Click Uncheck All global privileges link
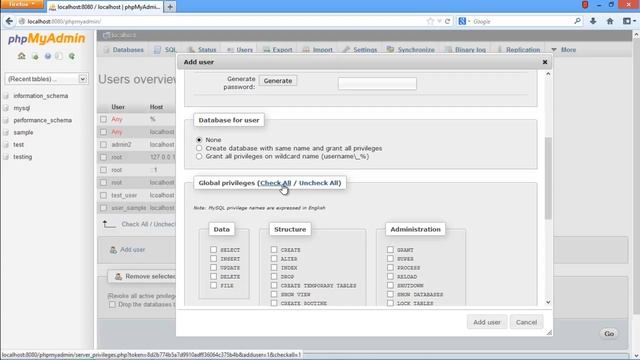Screen dimensions: 640x360 tap(318, 183)
